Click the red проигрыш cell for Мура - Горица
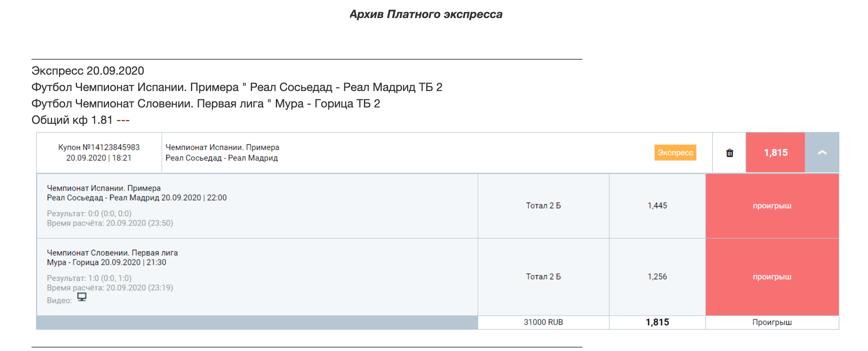 point(772,277)
